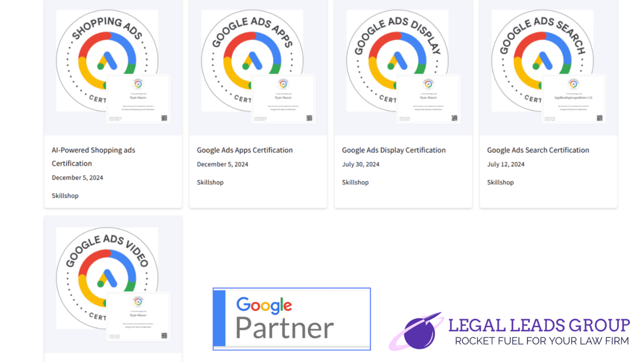View the Google Ads Search certificate thumbnail
Image resolution: width=644 pixels, height=362 pixels.
(574, 99)
